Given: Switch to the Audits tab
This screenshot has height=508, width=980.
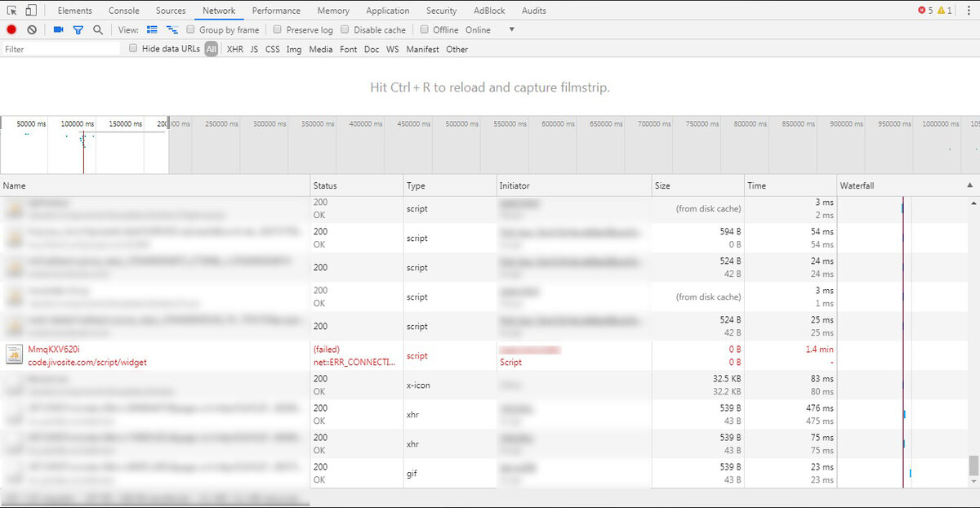Looking at the screenshot, I should (533, 11).
